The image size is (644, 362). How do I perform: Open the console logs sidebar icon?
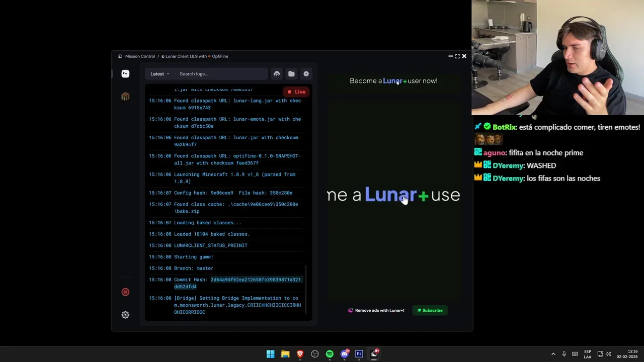pos(125,74)
